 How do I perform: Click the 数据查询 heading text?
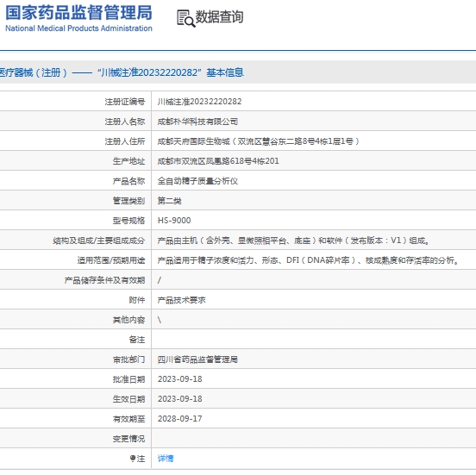point(219,17)
